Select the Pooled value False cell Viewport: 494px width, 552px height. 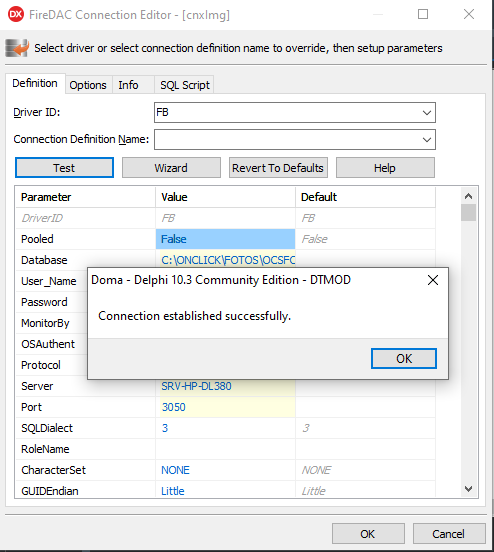click(x=225, y=239)
